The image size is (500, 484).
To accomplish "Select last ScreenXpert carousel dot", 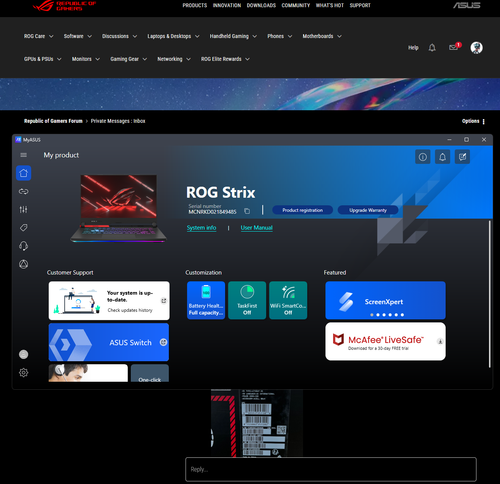I will click(x=402, y=315).
